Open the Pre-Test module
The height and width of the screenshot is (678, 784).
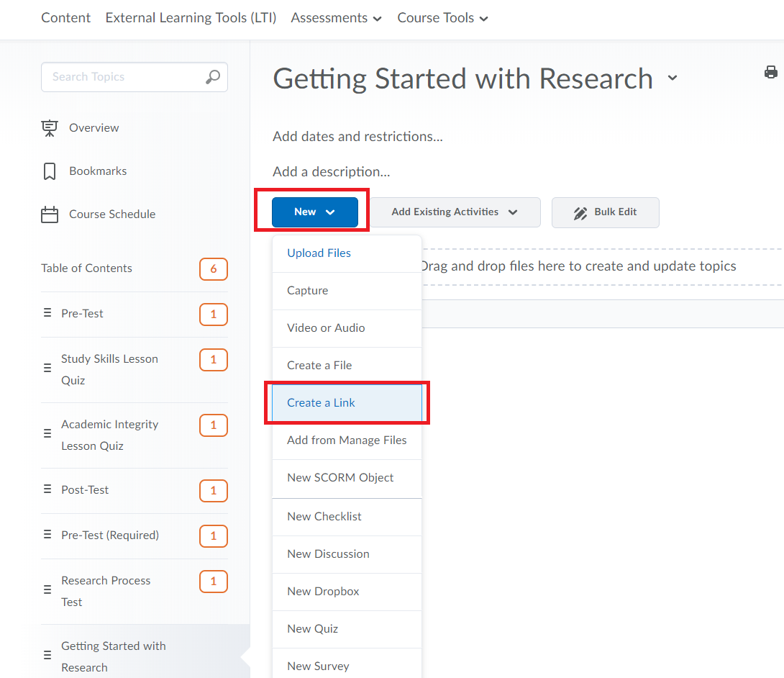tap(82, 314)
